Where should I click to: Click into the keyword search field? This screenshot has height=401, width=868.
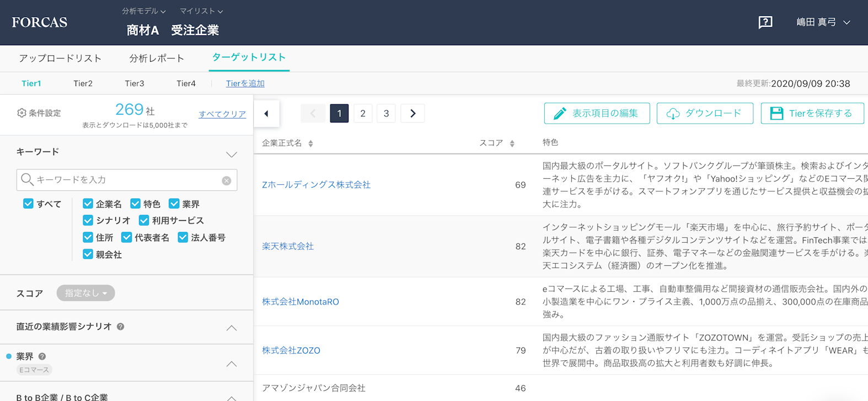127,180
